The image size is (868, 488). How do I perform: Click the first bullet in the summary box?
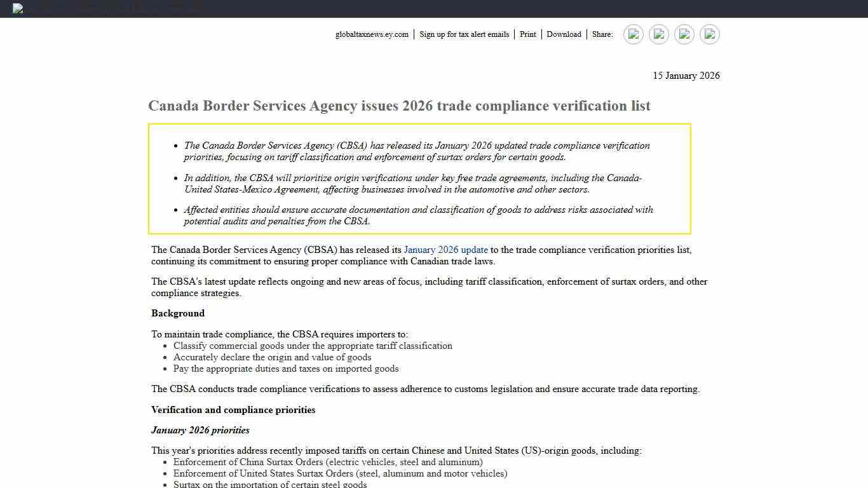tap(416, 151)
